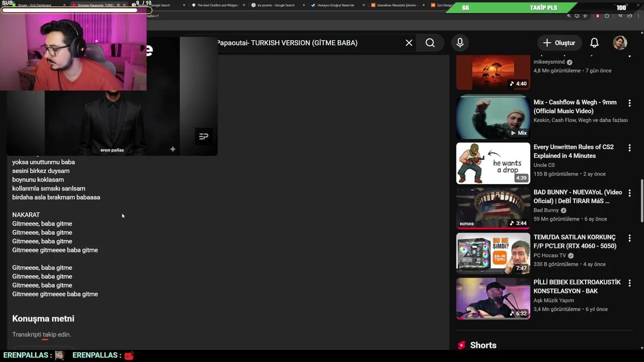Click the video player showing eren pallas
This screenshot has height=362, width=644.
click(112, 96)
